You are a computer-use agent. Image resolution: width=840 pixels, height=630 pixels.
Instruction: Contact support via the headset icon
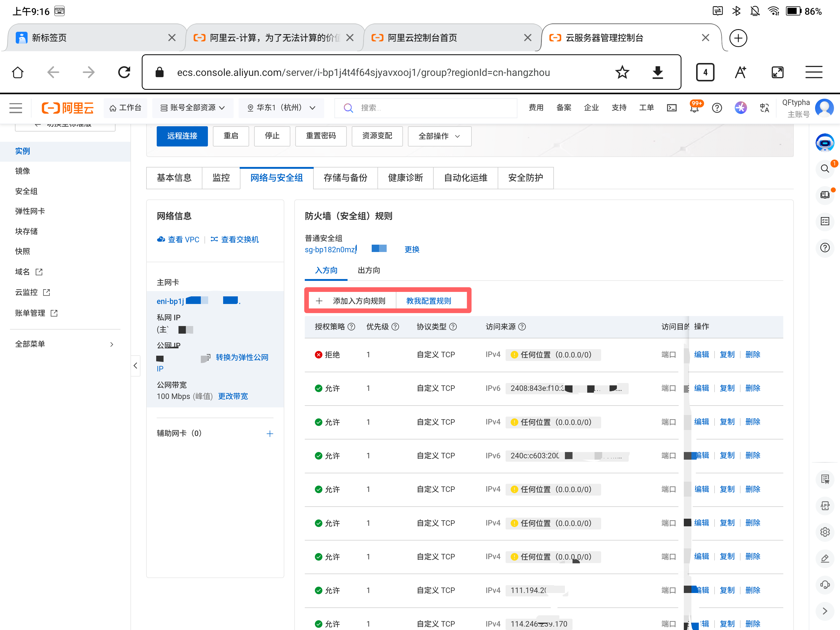[x=825, y=585]
